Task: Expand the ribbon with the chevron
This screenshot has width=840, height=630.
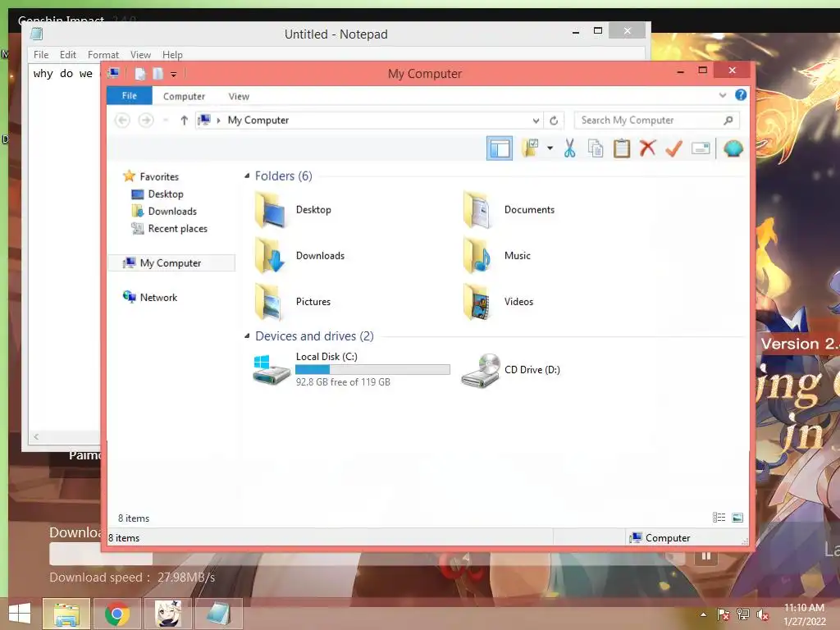Action: (722, 95)
